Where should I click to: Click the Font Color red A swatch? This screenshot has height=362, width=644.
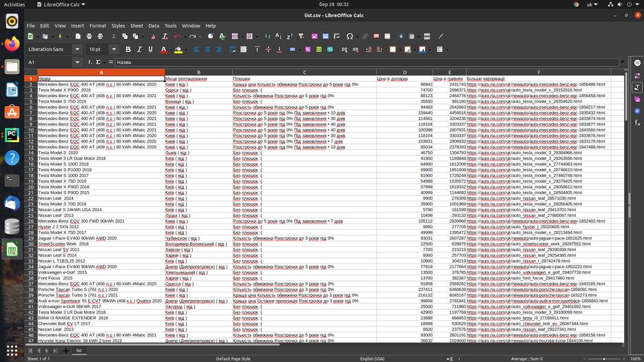(x=163, y=50)
